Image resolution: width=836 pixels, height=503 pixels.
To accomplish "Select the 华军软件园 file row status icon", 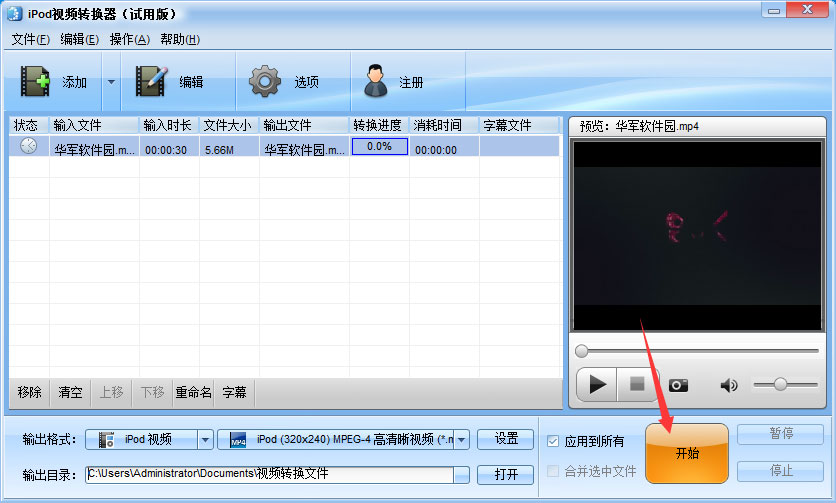I will (x=29, y=147).
